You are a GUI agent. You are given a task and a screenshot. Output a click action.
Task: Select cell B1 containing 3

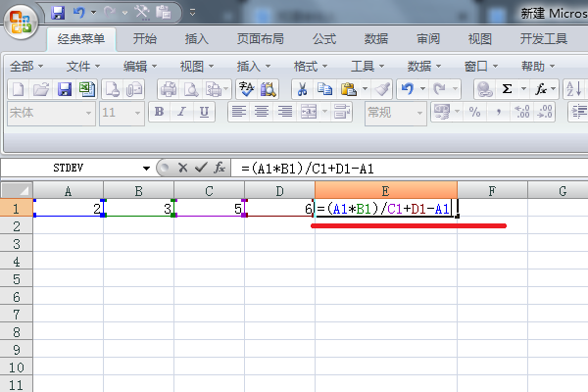138,208
